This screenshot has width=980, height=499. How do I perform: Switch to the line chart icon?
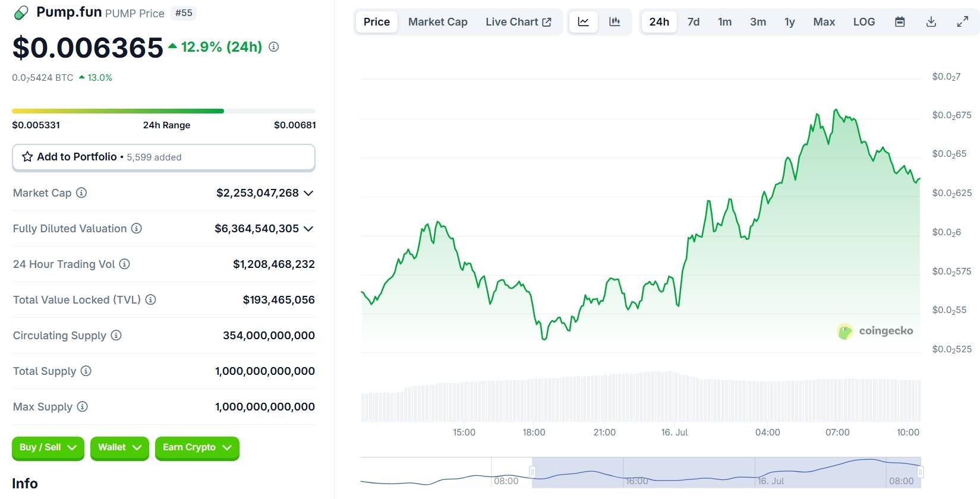[x=584, y=22]
